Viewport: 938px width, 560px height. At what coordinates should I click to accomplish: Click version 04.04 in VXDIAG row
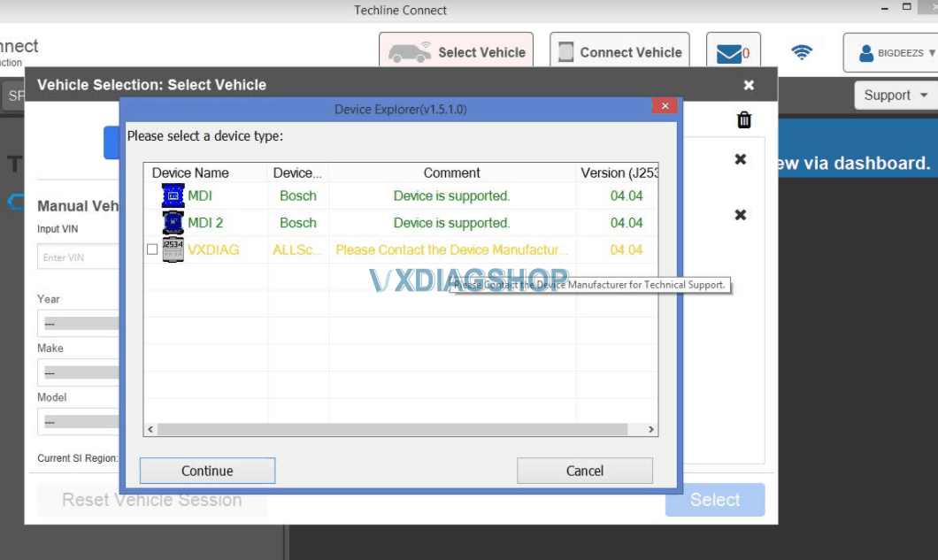click(627, 249)
